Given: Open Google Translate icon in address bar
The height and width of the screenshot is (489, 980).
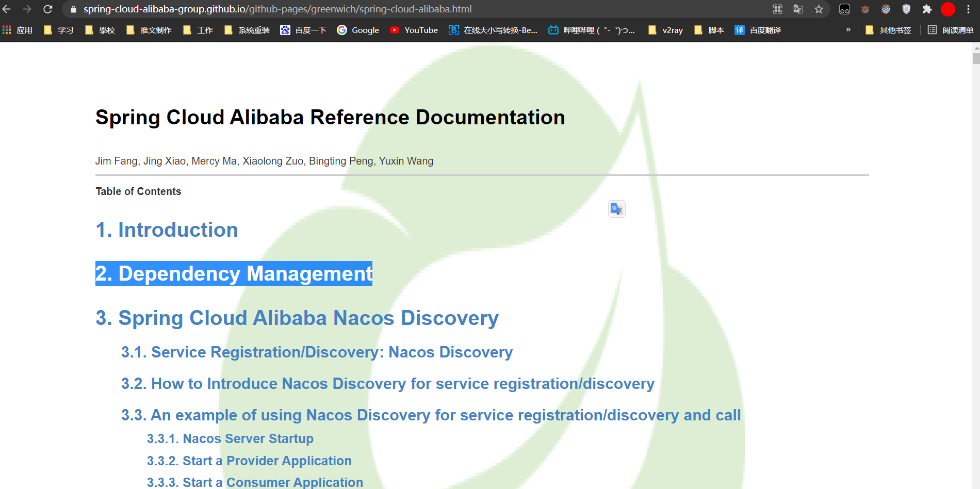Looking at the screenshot, I should click(x=798, y=9).
